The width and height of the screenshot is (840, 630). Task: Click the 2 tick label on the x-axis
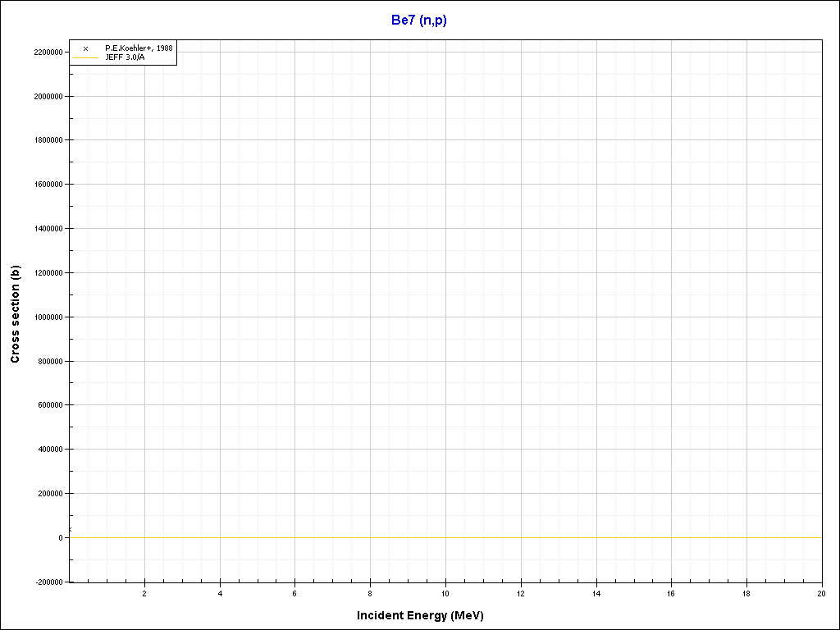(x=144, y=593)
